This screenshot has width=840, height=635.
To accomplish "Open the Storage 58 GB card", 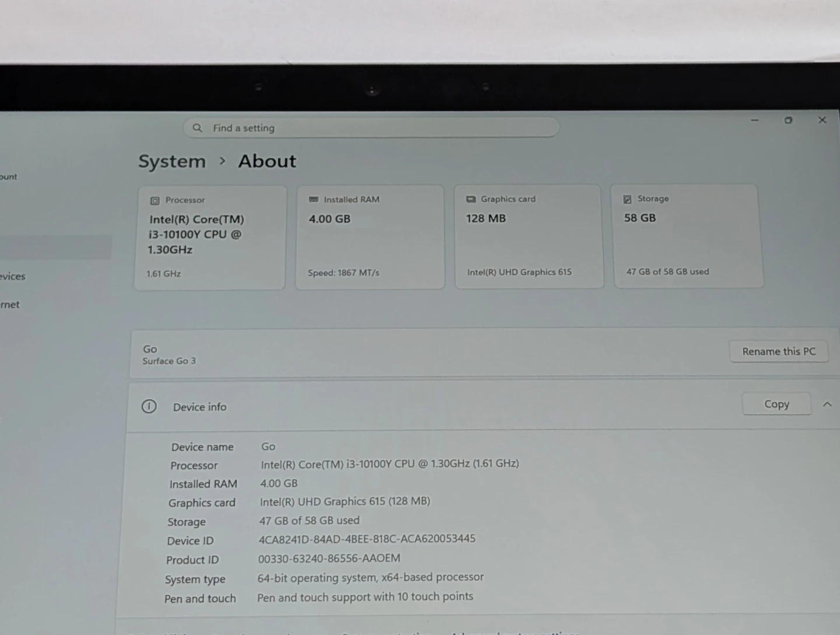I will pos(687,236).
